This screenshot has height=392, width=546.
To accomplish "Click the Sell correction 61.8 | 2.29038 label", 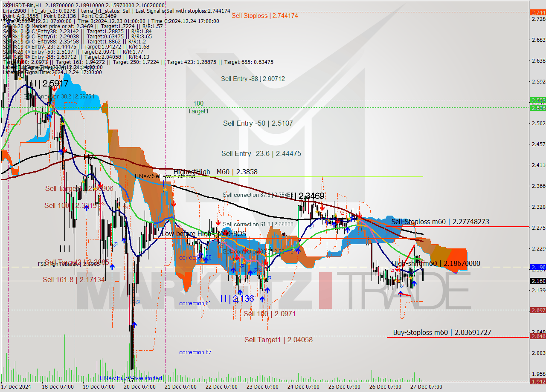I will 258,224.
